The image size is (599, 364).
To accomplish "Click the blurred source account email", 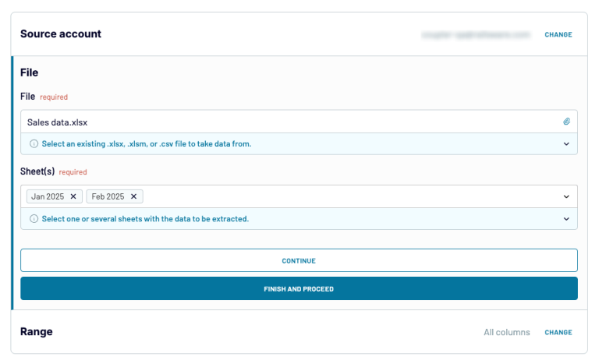I will (475, 35).
